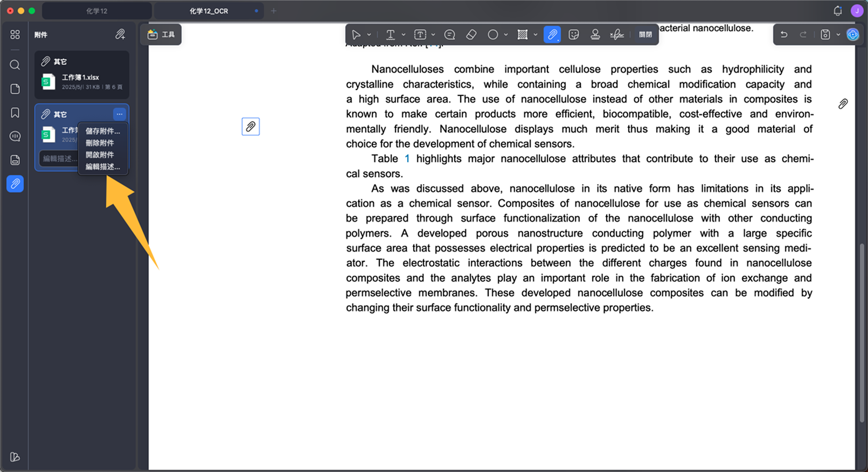Open the save options dropdown arrow

pyautogui.click(x=838, y=34)
